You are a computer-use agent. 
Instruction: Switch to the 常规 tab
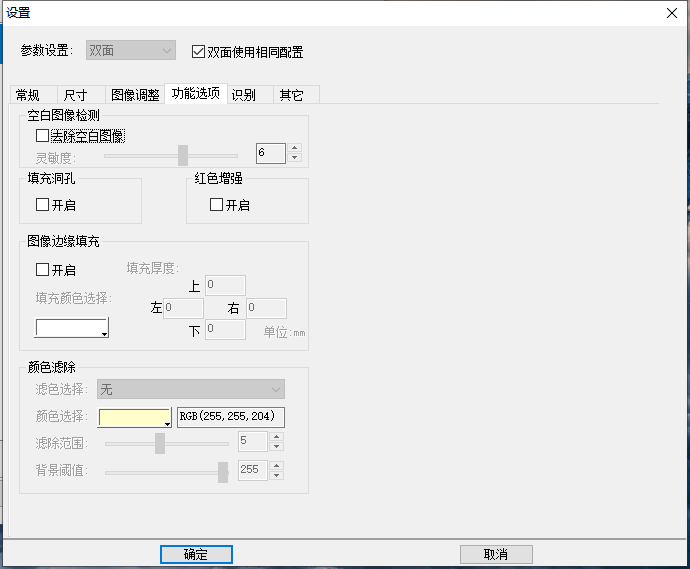click(x=33, y=95)
